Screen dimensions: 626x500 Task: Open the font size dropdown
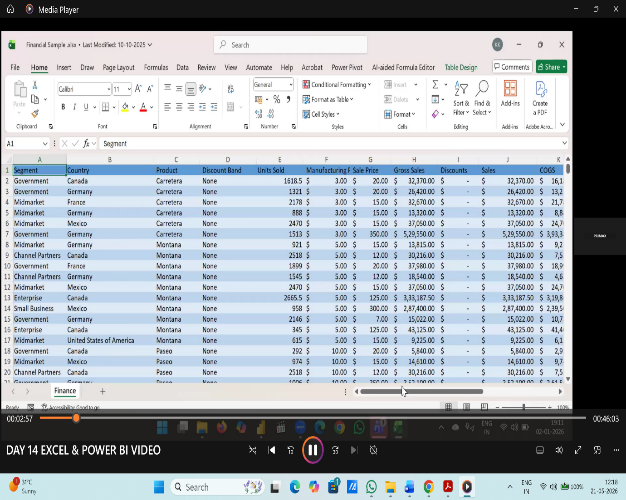tap(129, 89)
